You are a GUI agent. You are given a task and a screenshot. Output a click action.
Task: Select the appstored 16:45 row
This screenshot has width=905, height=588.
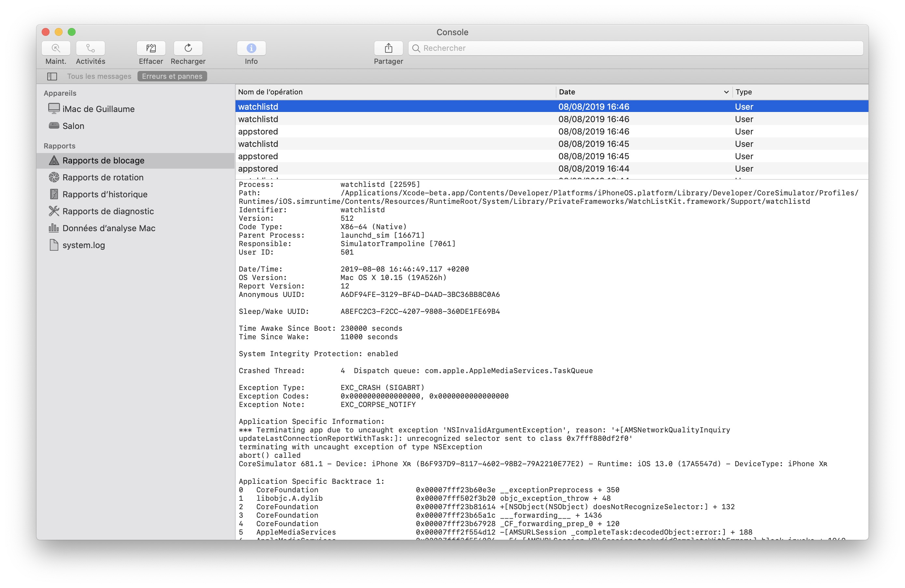point(552,156)
